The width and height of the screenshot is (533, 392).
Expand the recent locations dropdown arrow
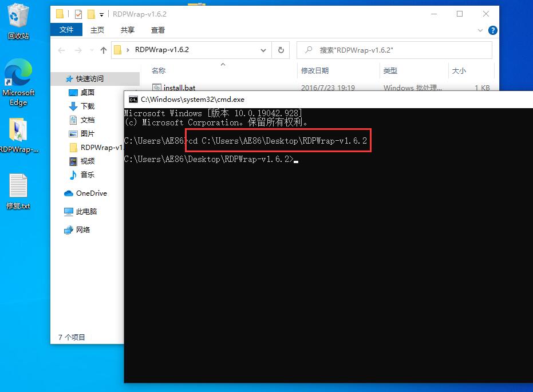92,50
